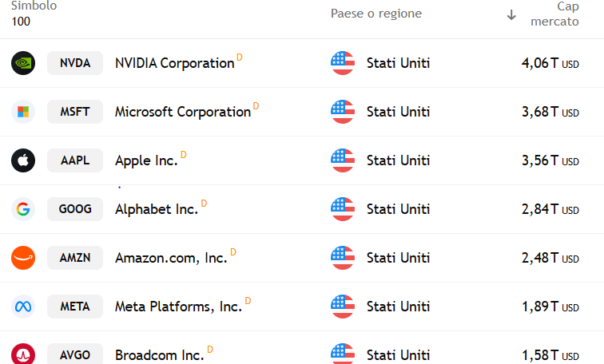604x364 pixels.
Task: Open the Alphabet Inc. company link
Action: click(157, 209)
